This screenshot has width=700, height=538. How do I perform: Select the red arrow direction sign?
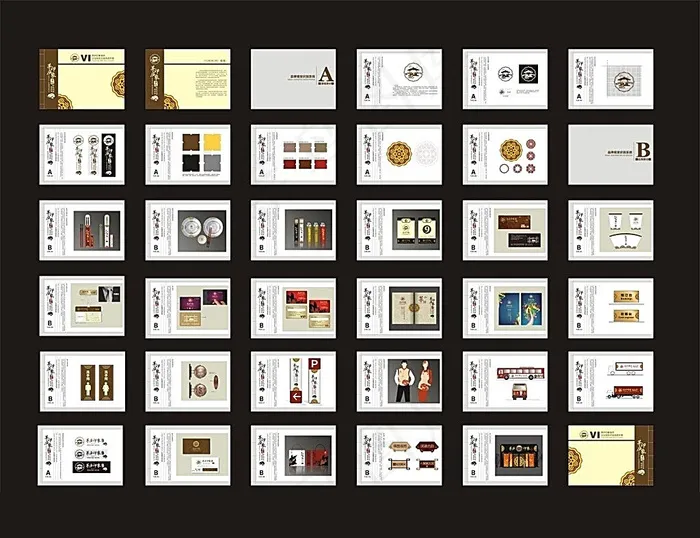pos(296,397)
